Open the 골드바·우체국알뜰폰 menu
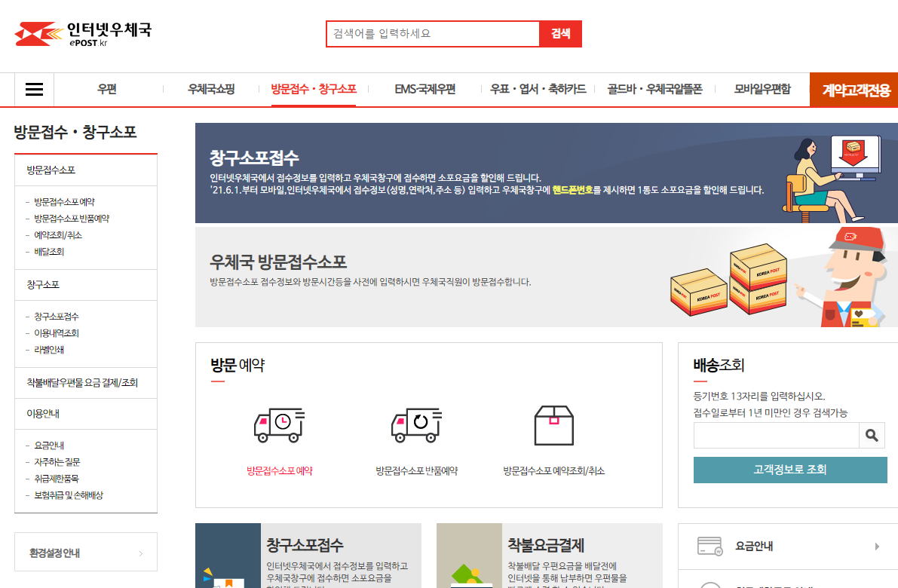This screenshot has width=898, height=588. (x=654, y=89)
